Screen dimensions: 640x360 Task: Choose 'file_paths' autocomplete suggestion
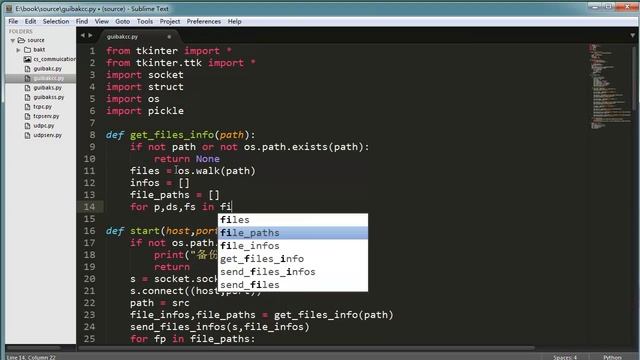point(293,233)
